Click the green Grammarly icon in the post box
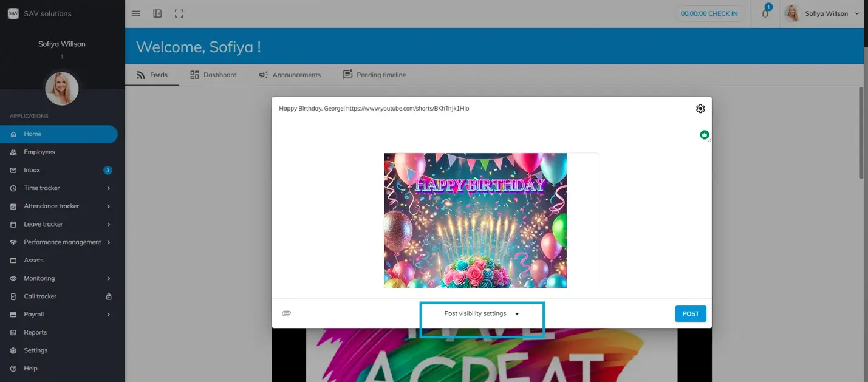Viewport: 868px width, 382px height. click(704, 135)
